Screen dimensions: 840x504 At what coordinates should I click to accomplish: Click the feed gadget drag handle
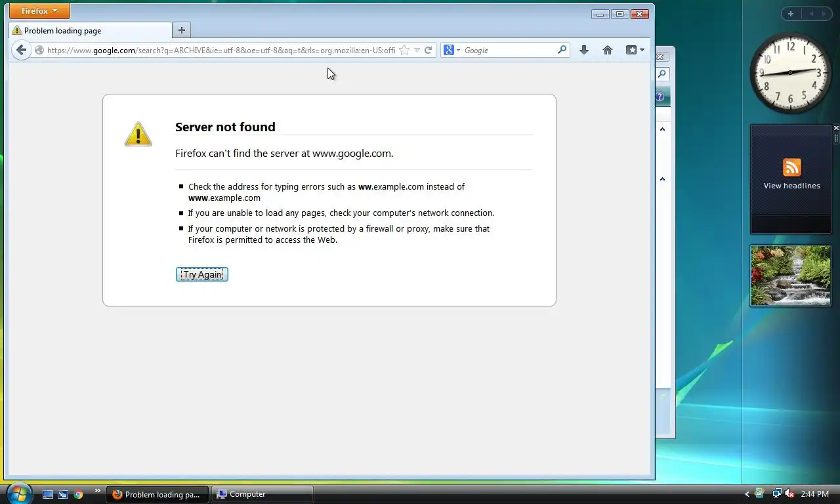[836, 138]
